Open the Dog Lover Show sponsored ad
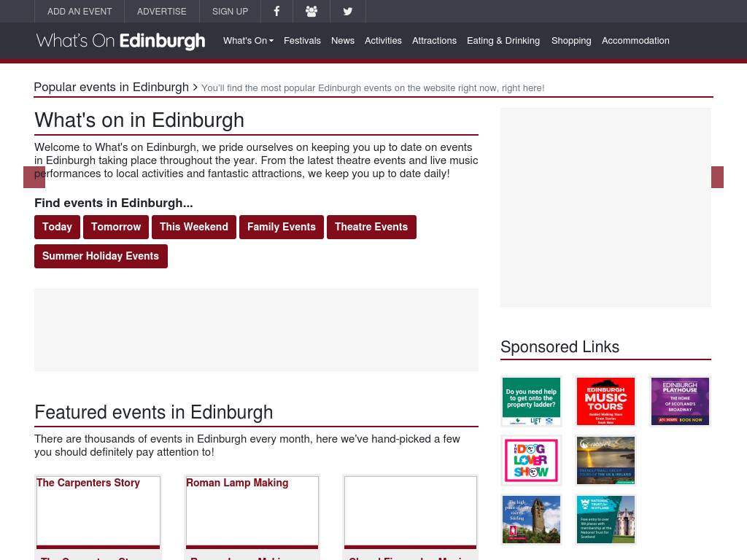The image size is (747, 560). (531, 460)
